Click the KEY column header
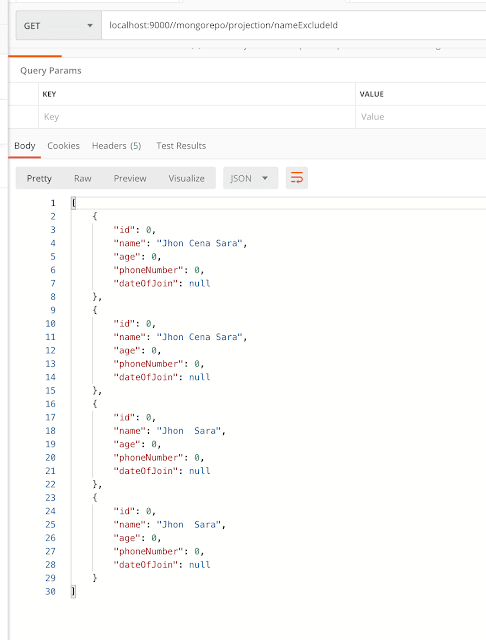 click(x=49, y=94)
